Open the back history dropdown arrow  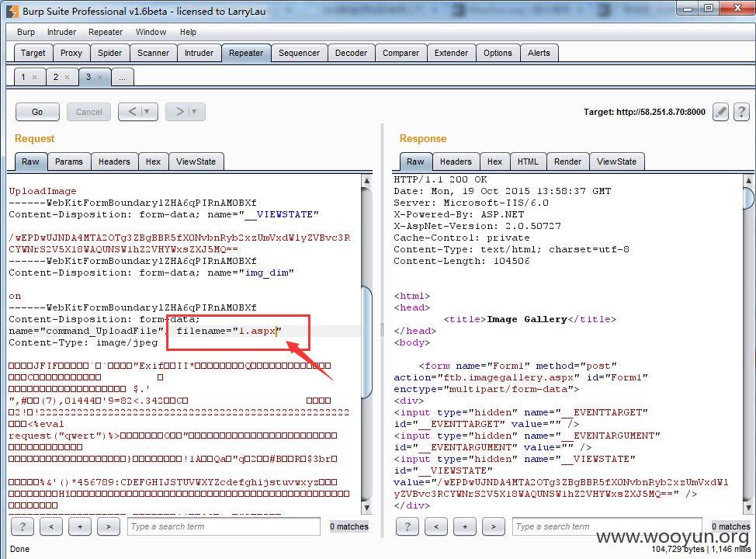[147, 112]
